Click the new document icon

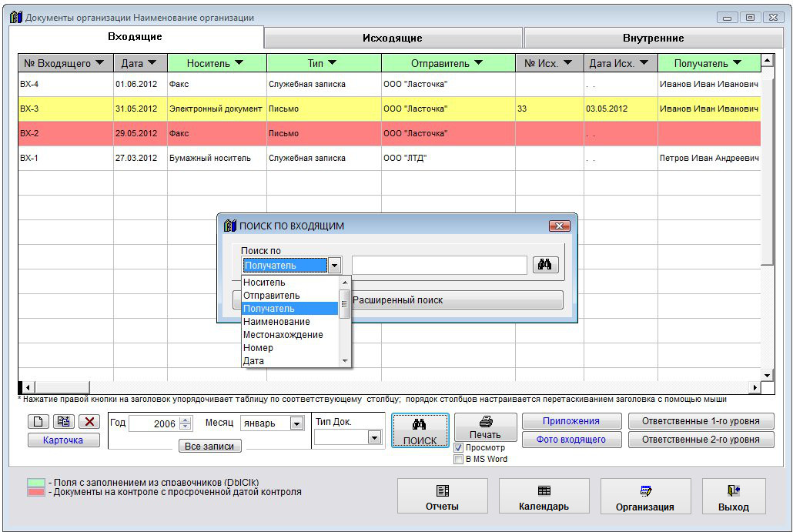(x=38, y=421)
